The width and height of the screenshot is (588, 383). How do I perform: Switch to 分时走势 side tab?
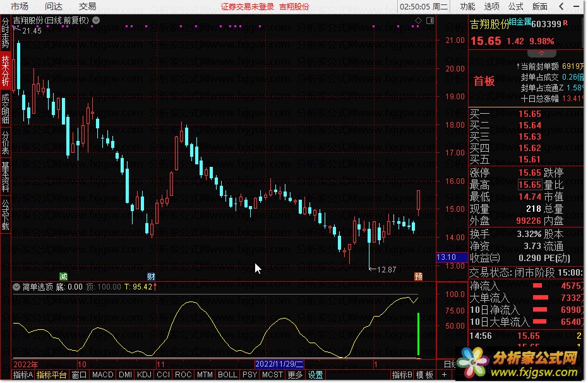point(5,33)
